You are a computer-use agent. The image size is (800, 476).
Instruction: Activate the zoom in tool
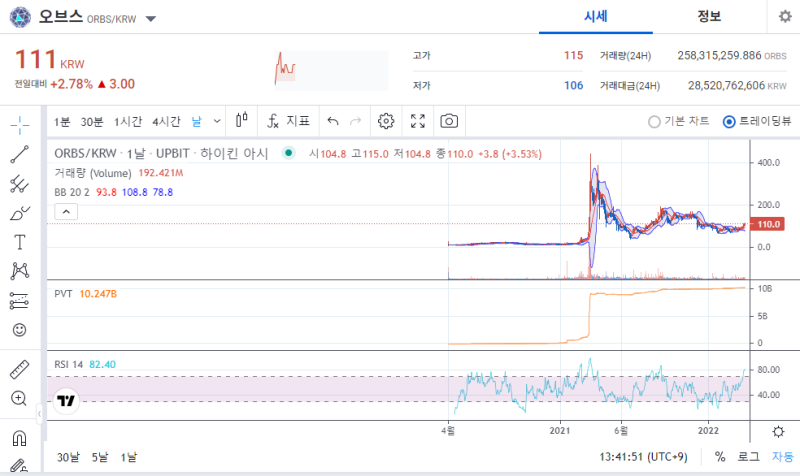pyautogui.click(x=19, y=398)
